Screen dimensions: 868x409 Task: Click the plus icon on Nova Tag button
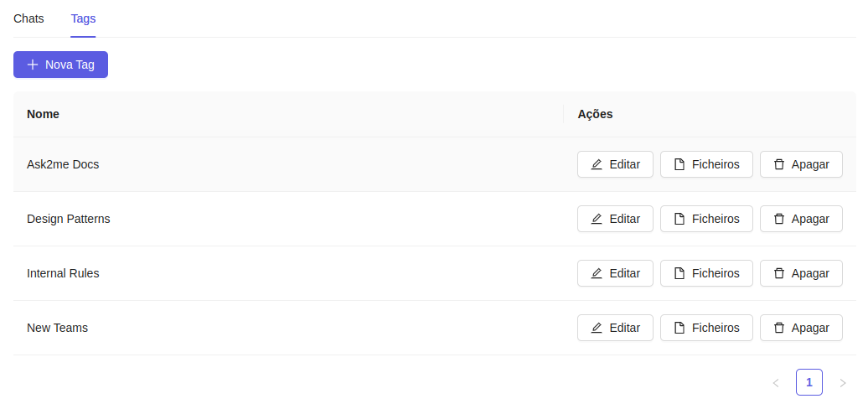[x=33, y=65]
